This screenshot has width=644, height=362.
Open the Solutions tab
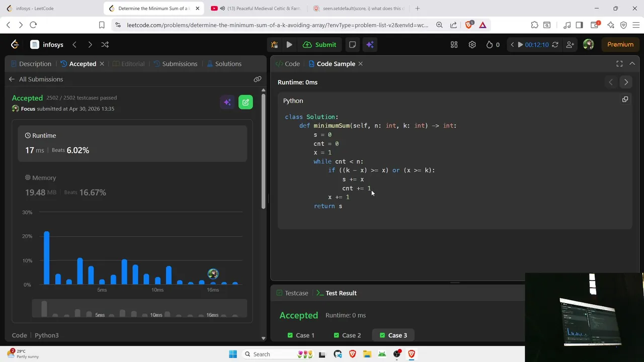click(x=224, y=64)
